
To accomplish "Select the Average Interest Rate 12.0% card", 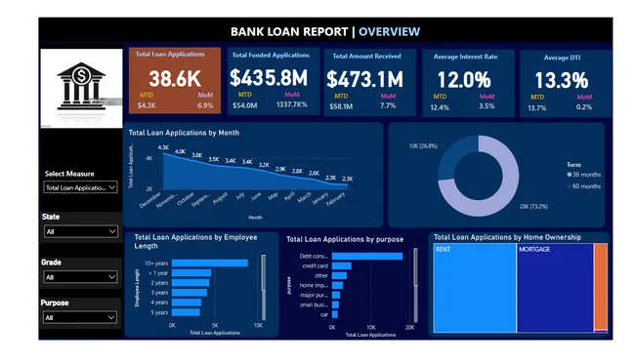I will coord(468,83).
